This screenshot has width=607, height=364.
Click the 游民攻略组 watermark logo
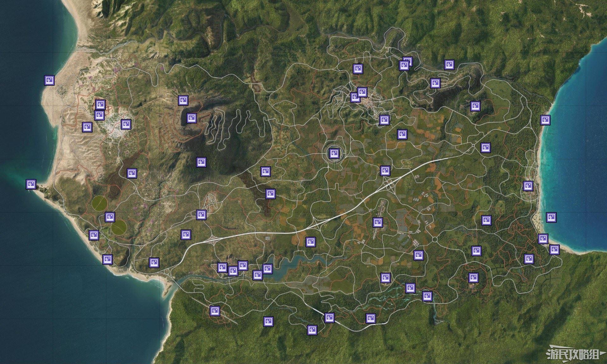[x=573, y=355]
